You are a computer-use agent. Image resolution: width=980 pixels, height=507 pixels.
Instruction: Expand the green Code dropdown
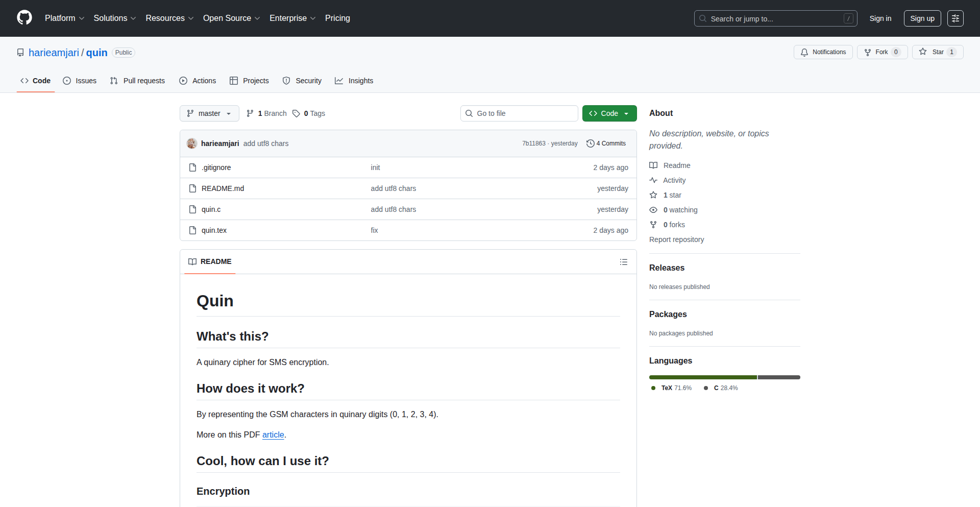pos(609,113)
